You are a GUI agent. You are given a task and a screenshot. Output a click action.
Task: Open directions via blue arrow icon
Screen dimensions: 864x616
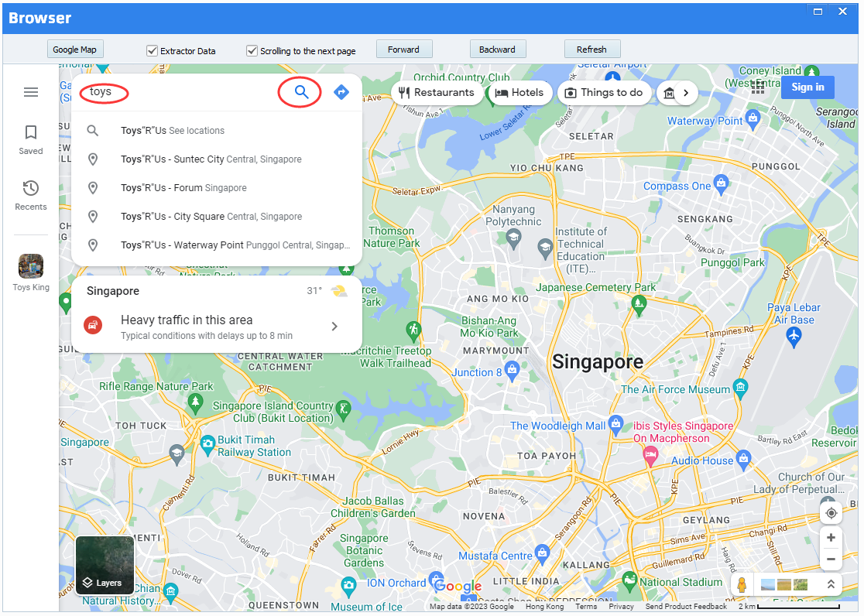(341, 93)
